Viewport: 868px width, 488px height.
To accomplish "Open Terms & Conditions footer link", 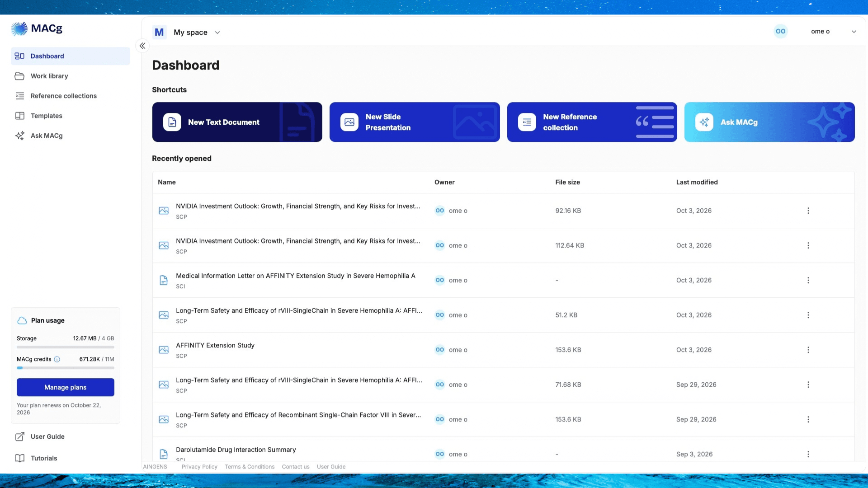I will point(250,467).
